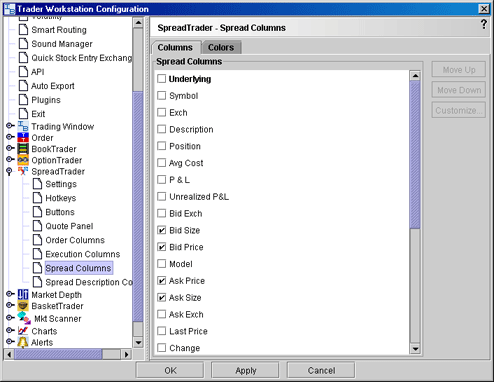Click the Exit page icon
Screen dimensions: 494x382
click(x=23, y=114)
